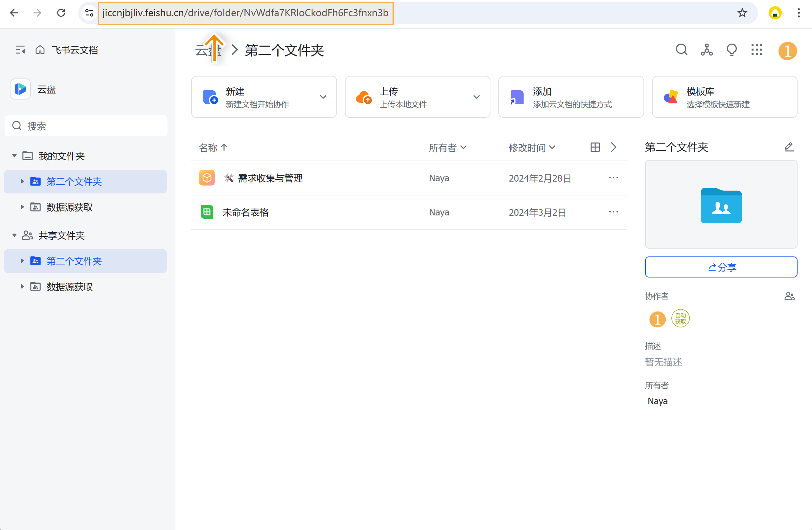This screenshot has height=530, width=812.
Task: Expand 数据源获取 under 共享文件夹
Action: click(22, 286)
